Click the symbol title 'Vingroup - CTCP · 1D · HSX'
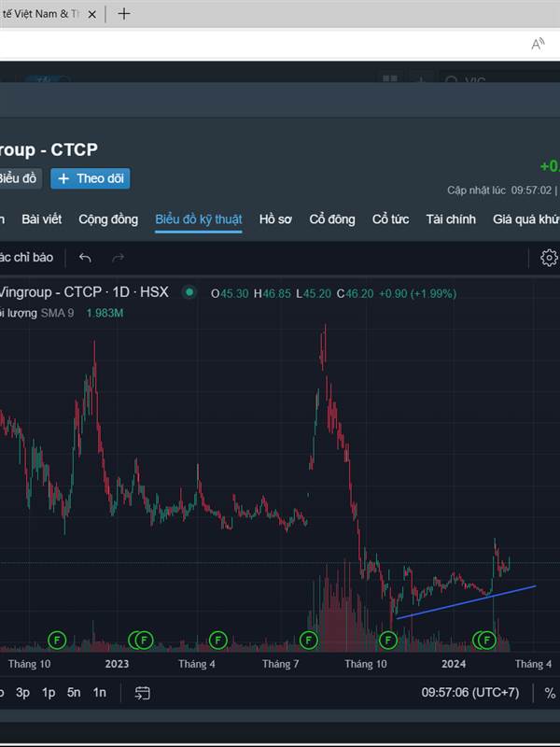This screenshot has height=747, width=560. tap(83, 291)
